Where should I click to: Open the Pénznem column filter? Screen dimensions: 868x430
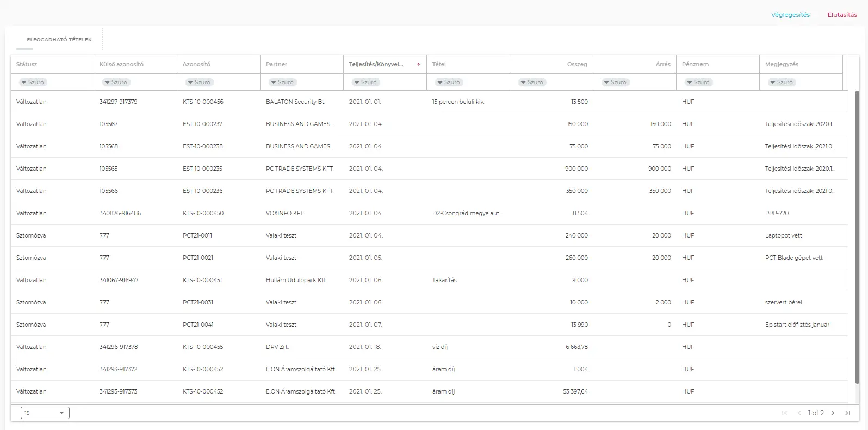698,83
